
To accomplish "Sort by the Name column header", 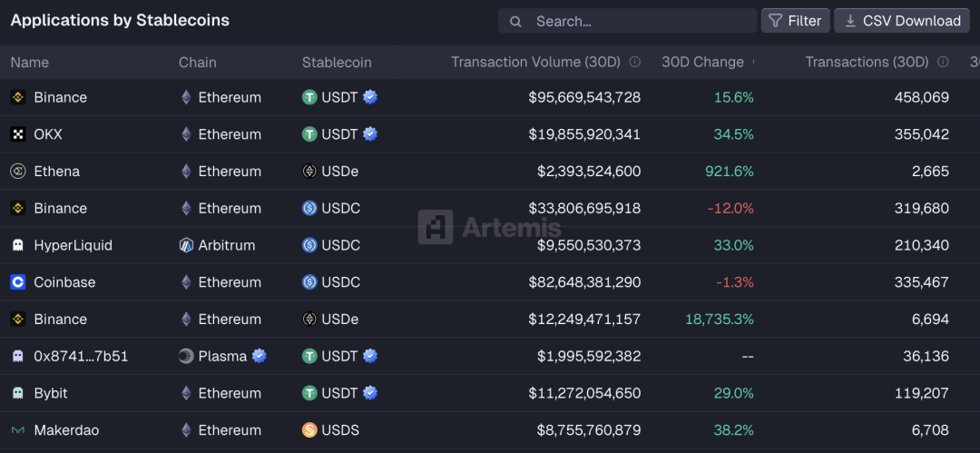I will 30,63.
